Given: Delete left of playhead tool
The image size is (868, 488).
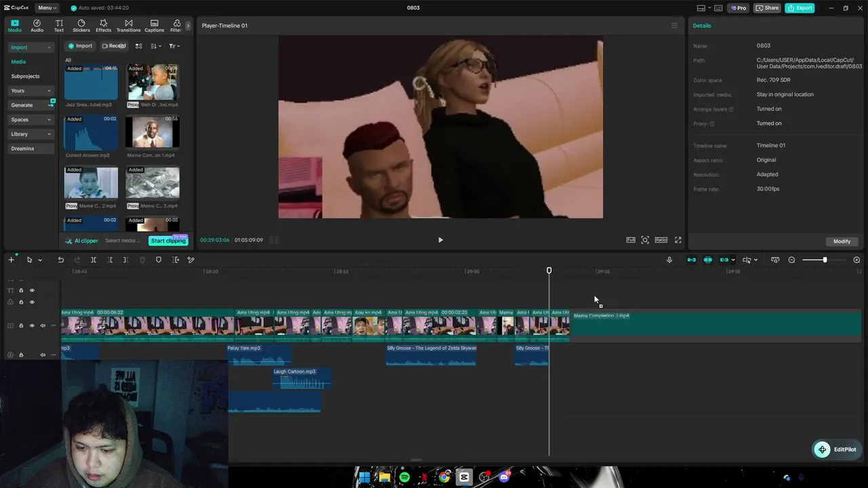Looking at the screenshot, I should [110, 260].
